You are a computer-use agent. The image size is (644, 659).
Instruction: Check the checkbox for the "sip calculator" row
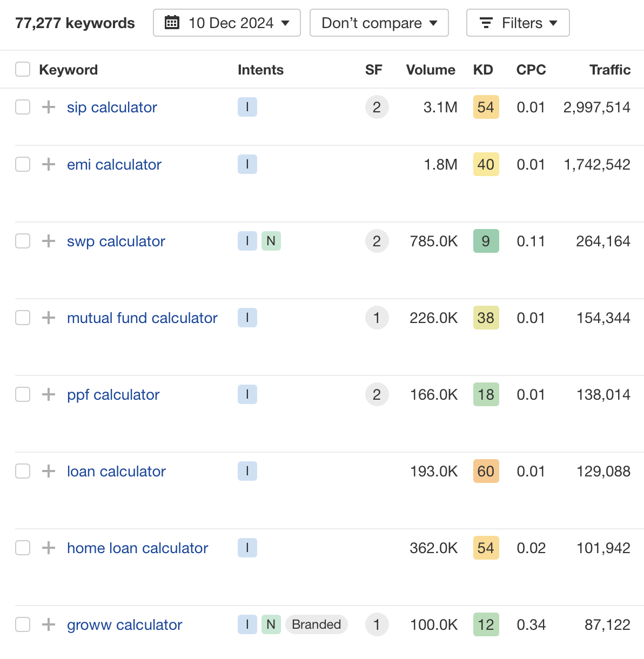coord(22,107)
